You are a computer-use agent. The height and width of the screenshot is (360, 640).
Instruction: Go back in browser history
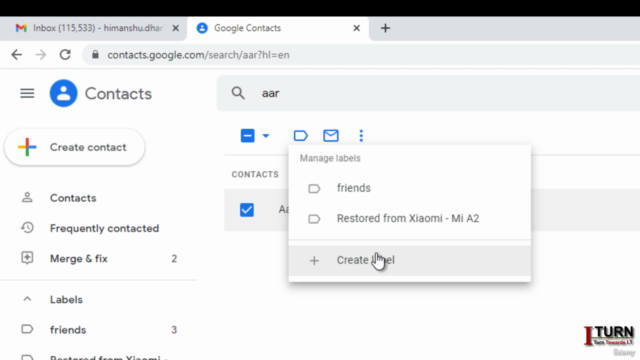pos(17,55)
